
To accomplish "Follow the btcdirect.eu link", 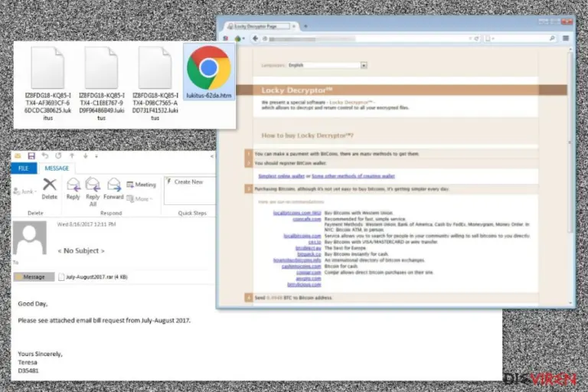I will point(309,248).
